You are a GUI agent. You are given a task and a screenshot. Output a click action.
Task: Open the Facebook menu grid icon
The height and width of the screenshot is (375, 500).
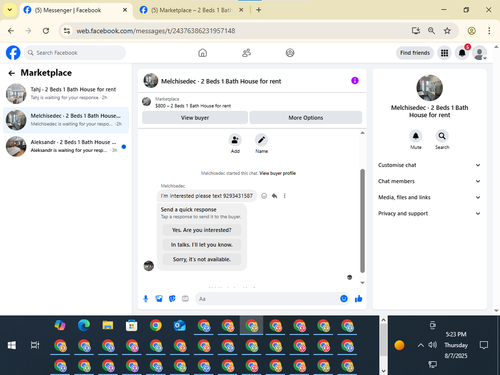point(444,53)
